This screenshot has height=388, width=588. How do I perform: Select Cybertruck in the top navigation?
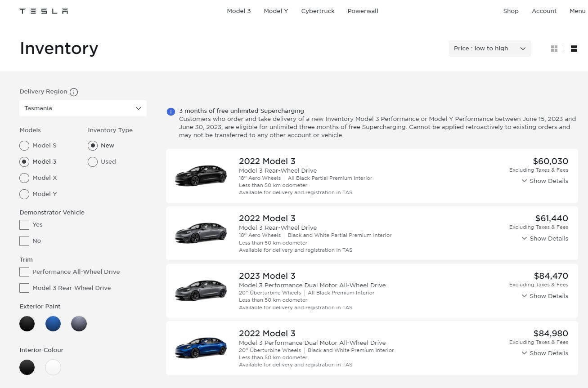pos(318,11)
